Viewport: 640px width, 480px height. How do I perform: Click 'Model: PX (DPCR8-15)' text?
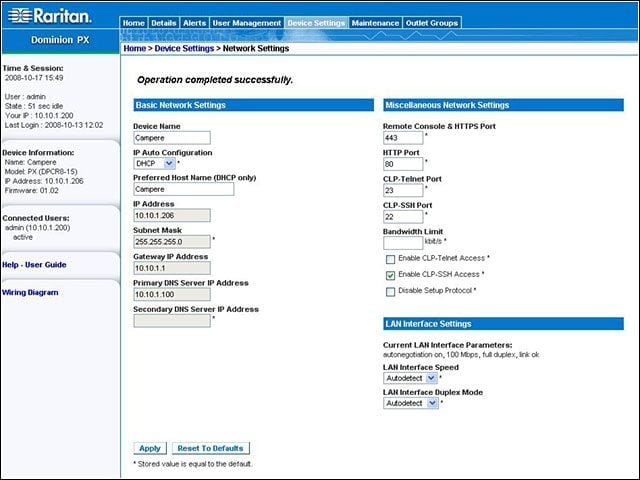(x=41, y=171)
